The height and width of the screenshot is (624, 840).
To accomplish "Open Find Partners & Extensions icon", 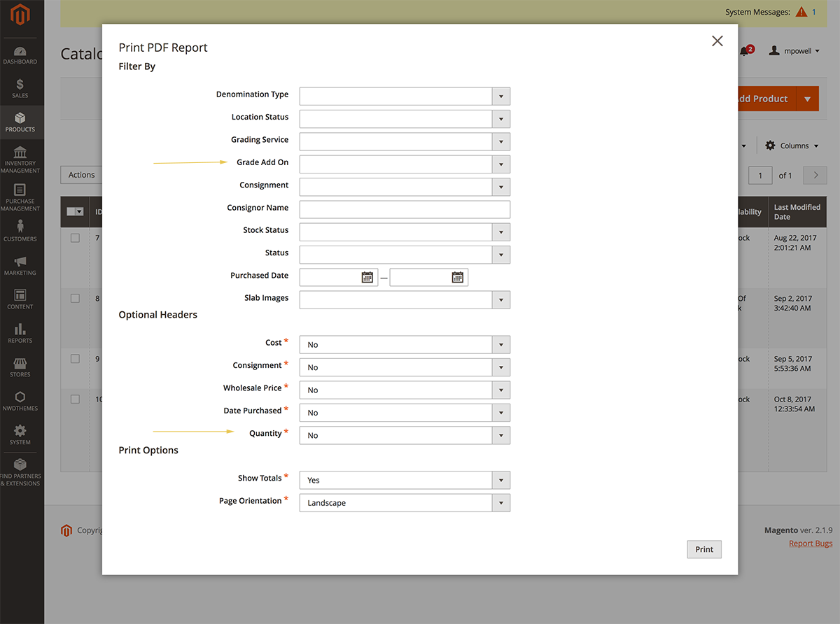I will pos(20,472).
